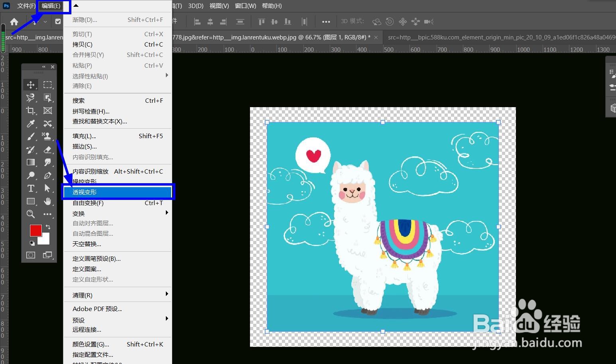This screenshot has width=616, height=364.
Task: Select the Horizontal Type tool
Action: point(31,188)
